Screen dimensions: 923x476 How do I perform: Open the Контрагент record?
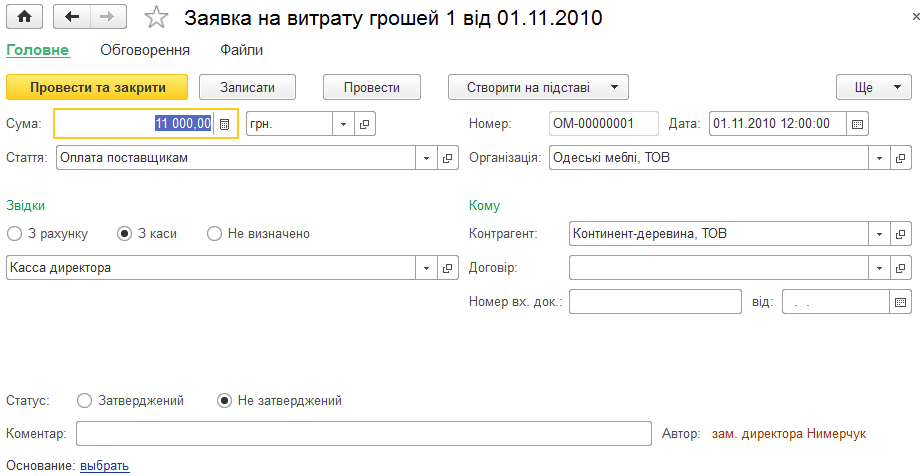coord(900,234)
